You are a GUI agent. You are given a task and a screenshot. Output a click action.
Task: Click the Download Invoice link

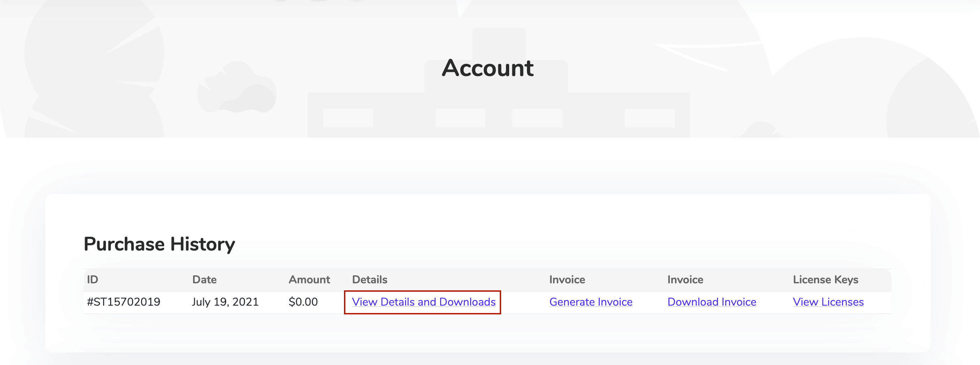712,302
